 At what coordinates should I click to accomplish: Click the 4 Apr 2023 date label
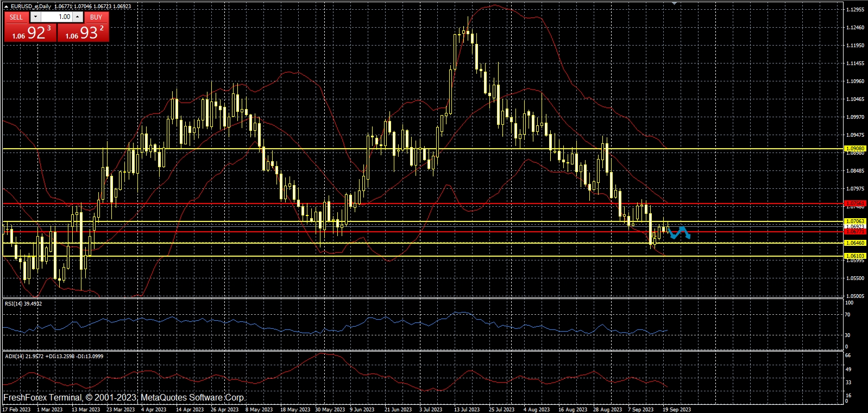pyautogui.click(x=153, y=409)
